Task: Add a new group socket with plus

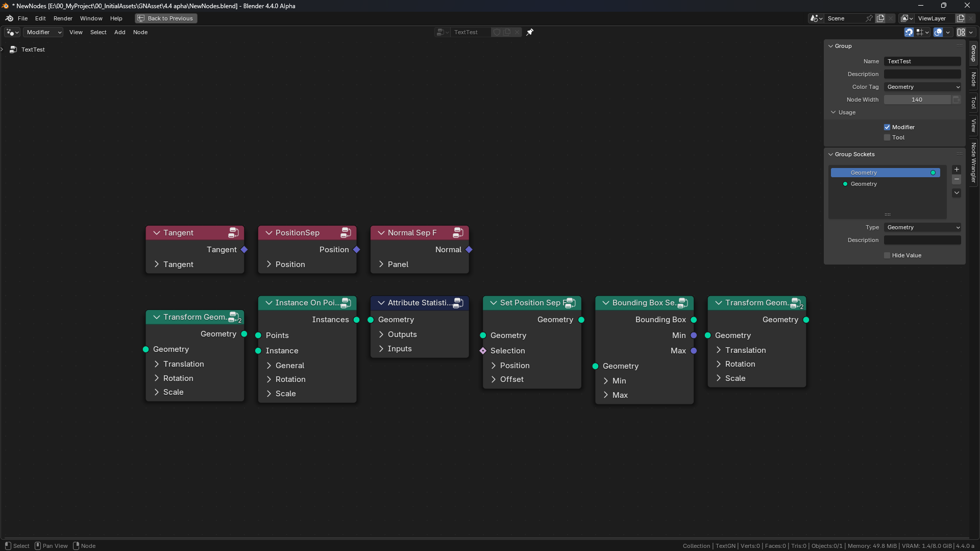Action: 957,170
